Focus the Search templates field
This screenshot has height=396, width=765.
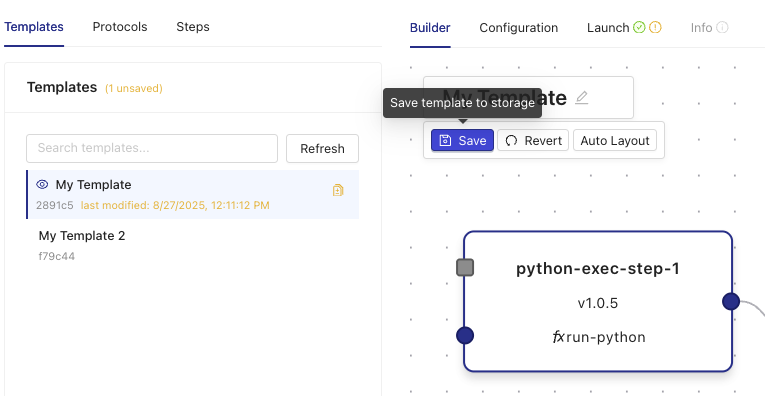(x=152, y=148)
